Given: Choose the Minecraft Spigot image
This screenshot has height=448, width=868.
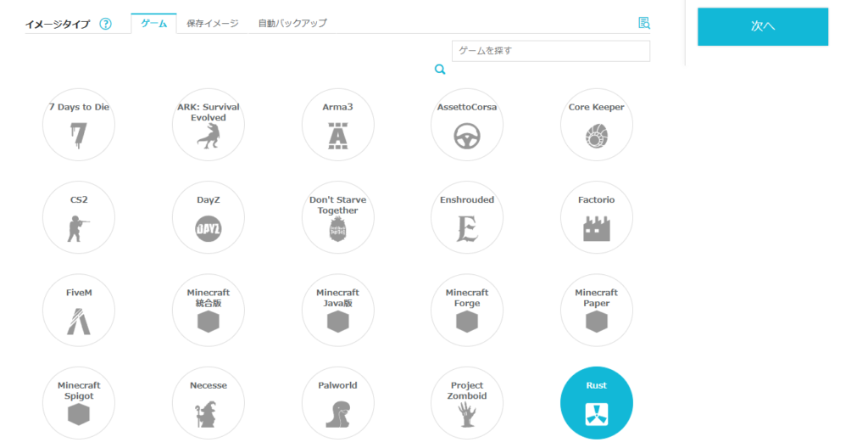Looking at the screenshot, I should pyautogui.click(x=79, y=403).
